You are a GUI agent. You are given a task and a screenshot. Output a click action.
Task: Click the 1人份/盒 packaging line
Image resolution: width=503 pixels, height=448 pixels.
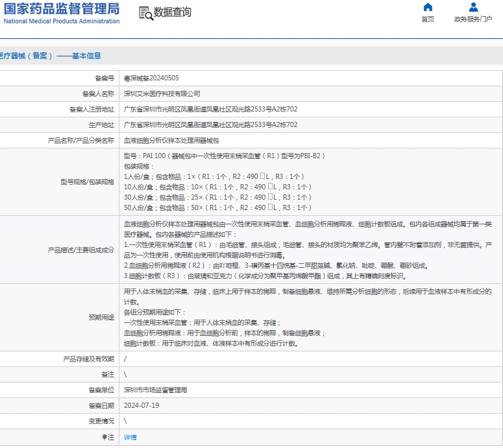[x=214, y=176]
